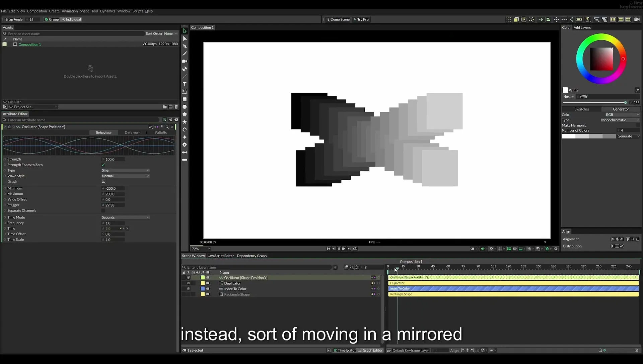Pause playback in the viewport

point(339,249)
